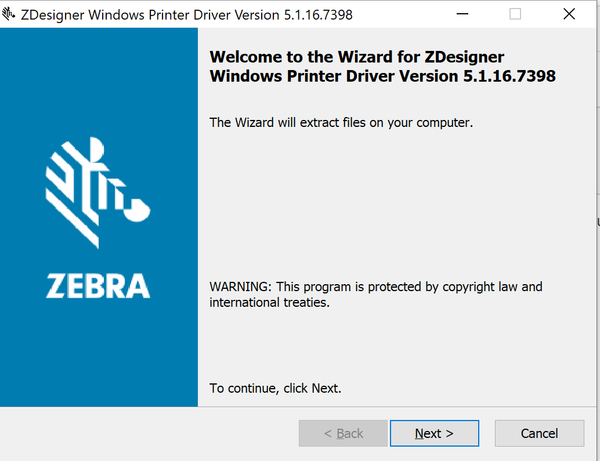Image resolution: width=600 pixels, height=461 pixels.
Task: Minimize the ZDesigner wizard window
Action: (462, 15)
